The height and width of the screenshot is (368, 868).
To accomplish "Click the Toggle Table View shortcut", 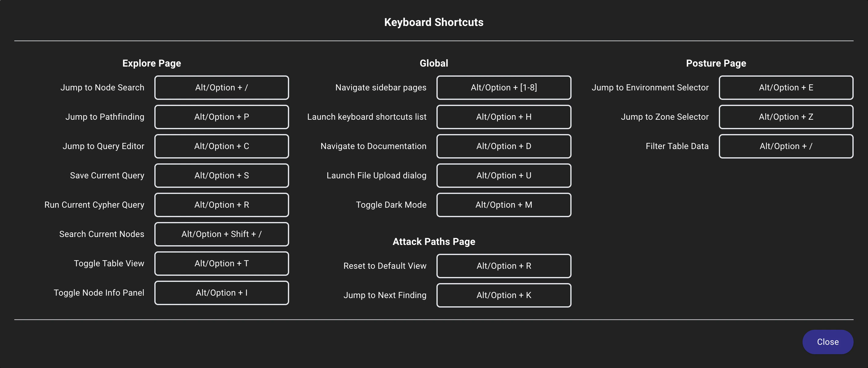I will click(221, 263).
